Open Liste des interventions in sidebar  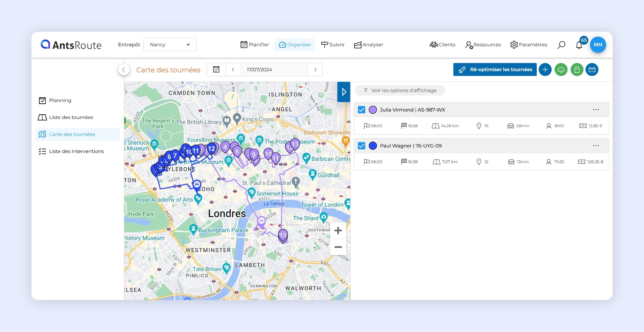pos(76,151)
